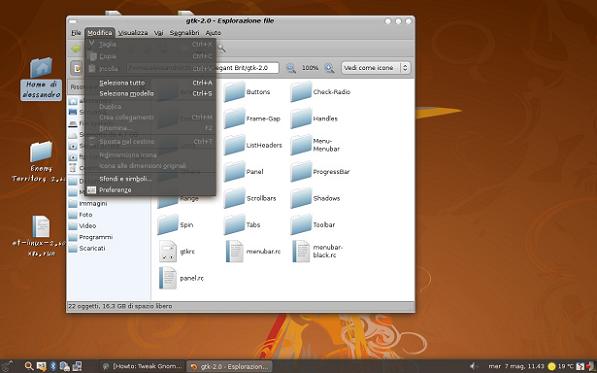This screenshot has width=597, height=373.
Task: Open the Visualizza menu
Action: coord(133,33)
